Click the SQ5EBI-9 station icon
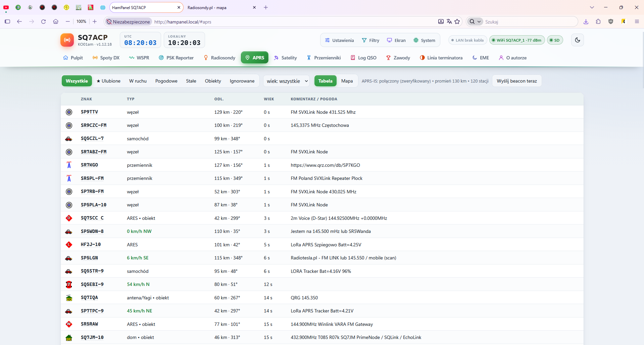Screen dimensions: 644x345 [69, 284]
